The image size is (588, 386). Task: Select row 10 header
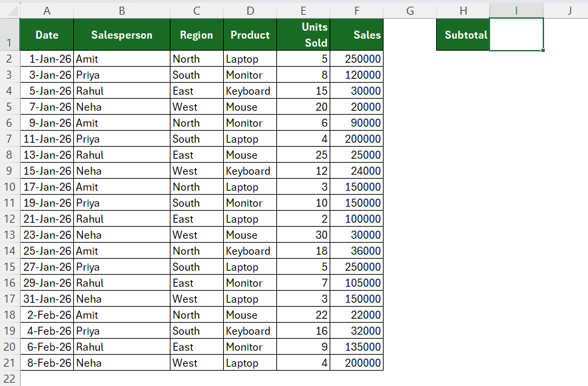tap(10, 187)
